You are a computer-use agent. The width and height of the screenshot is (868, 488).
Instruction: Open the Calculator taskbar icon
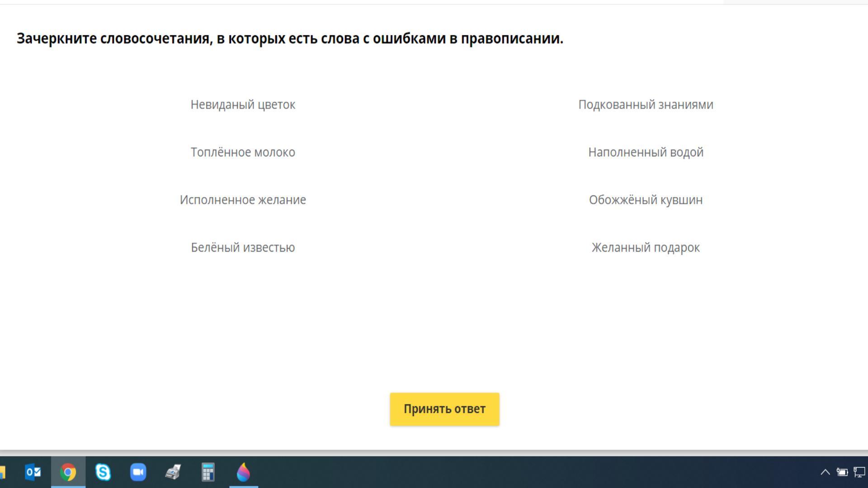208,472
